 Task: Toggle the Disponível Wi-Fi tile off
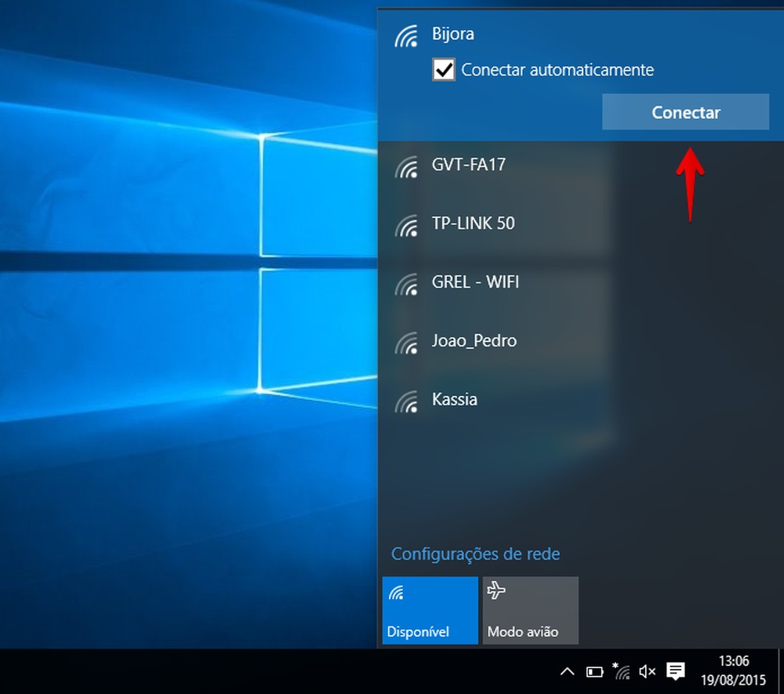430,610
